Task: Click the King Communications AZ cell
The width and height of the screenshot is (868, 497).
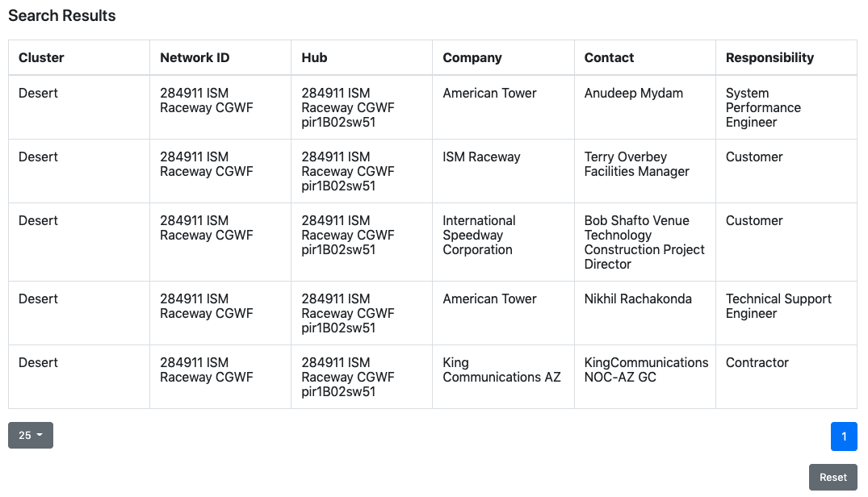Action: coord(501,370)
